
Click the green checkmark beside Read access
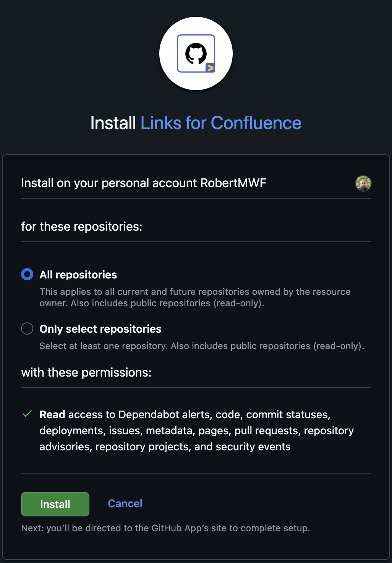click(x=27, y=414)
